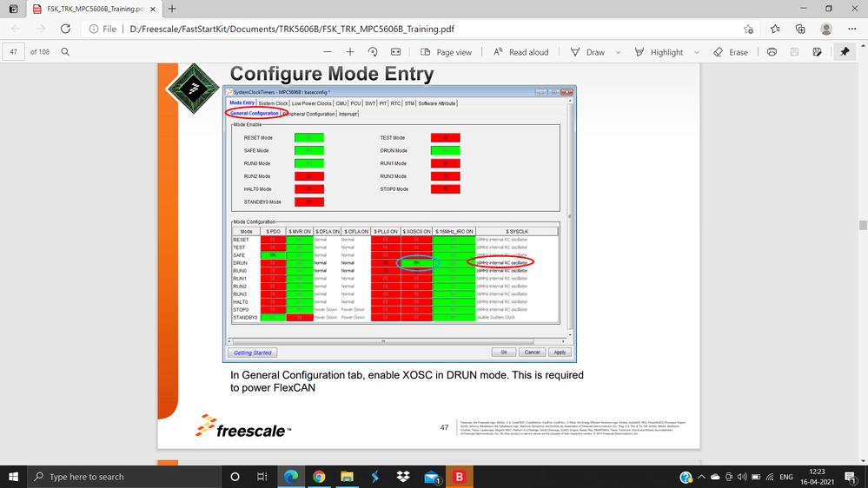Screen dimensions: 868x488
Task: Open the Peripheral Configuration sub-tab
Action: coord(309,114)
